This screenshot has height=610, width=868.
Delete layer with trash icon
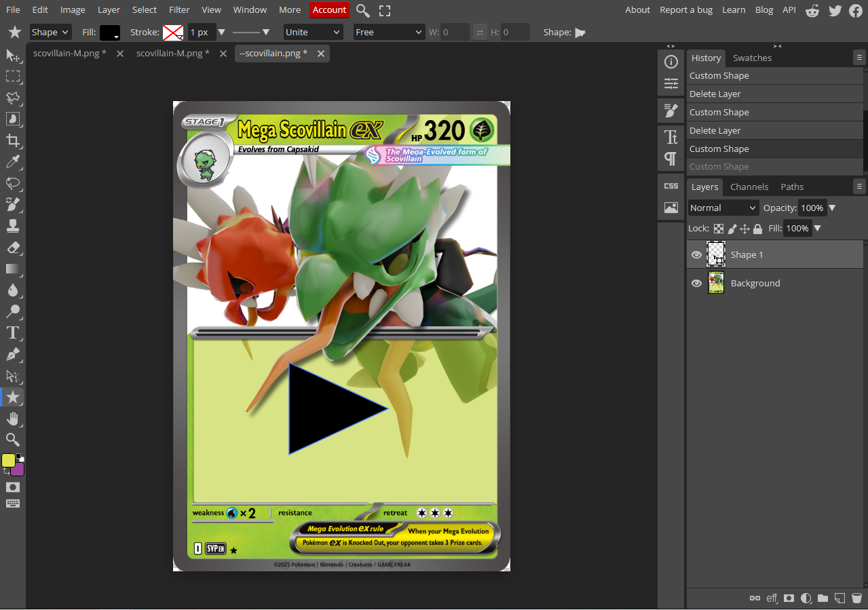click(x=856, y=598)
